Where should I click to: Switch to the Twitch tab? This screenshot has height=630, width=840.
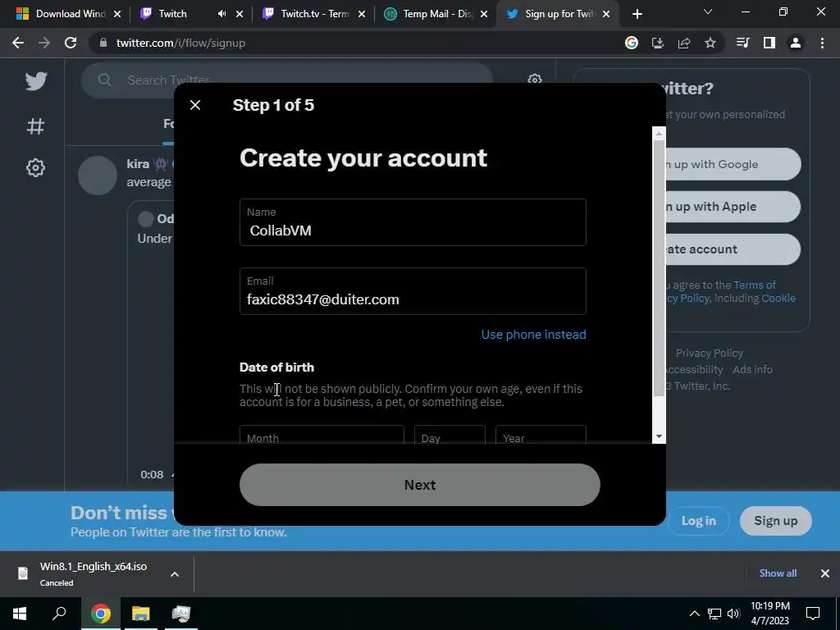[172, 14]
